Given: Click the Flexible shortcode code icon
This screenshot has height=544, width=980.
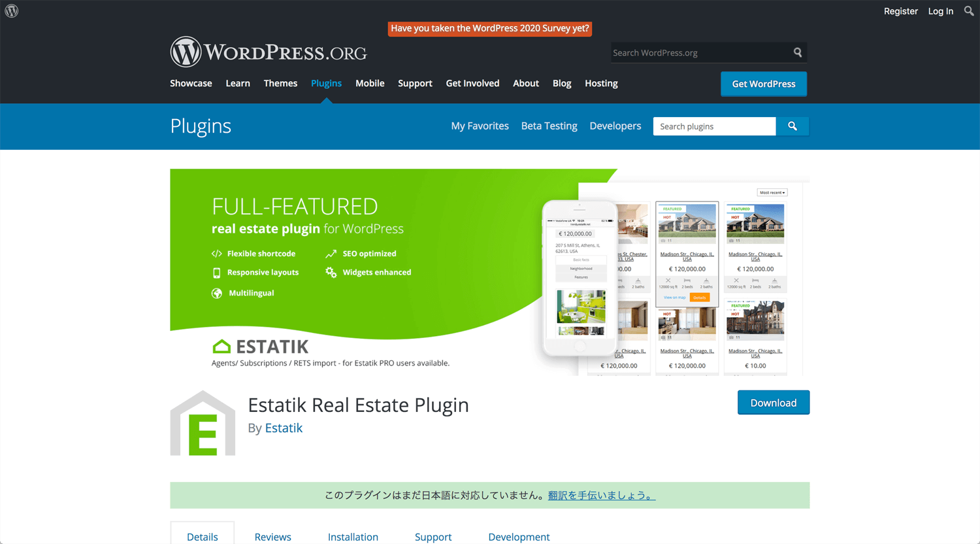Looking at the screenshot, I should point(216,254).
